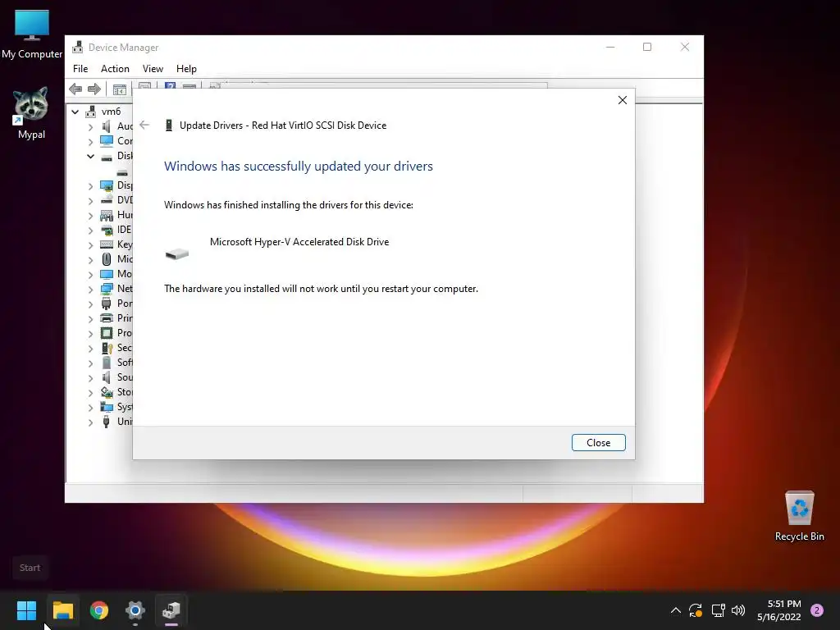Open the File menu

[80, 69]
